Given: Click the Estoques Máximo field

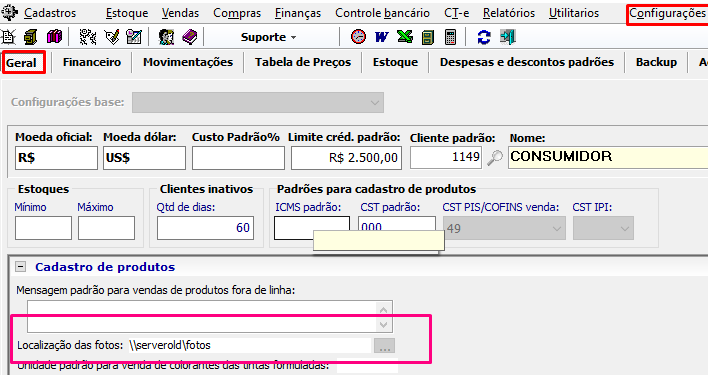Looking at the screenshot, I should [106, 228].
